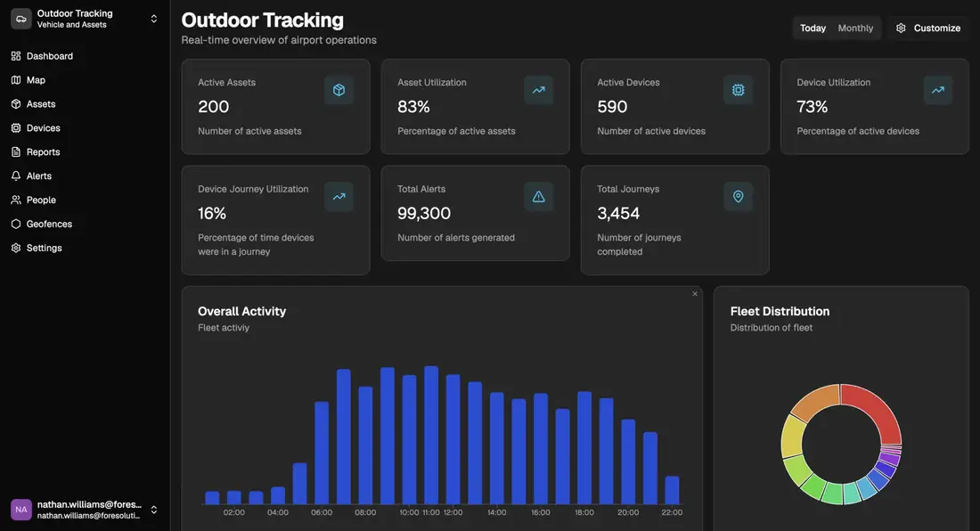Viewport: 980px width, 531px height.
Task: Click the Devices chip icon in sidebar
Action: coord(16,128)
